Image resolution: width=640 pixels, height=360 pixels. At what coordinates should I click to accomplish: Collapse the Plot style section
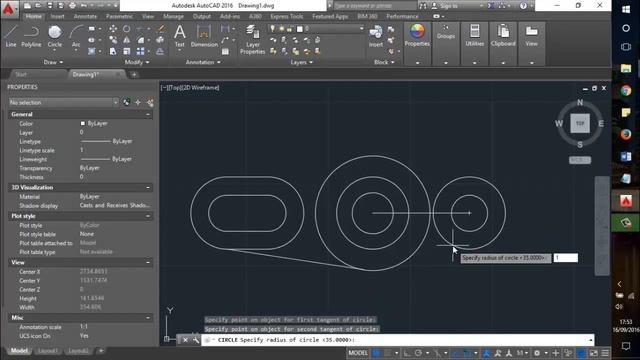[x=148, y=216]
